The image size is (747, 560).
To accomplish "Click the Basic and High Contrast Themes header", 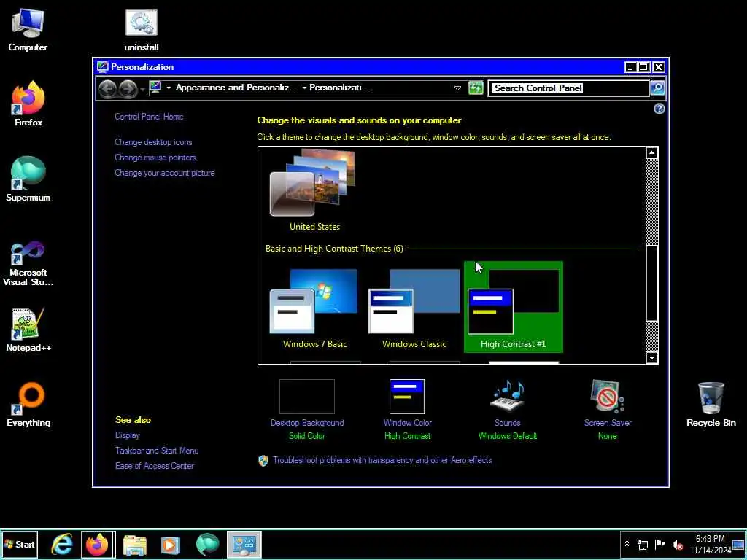I will (x=334, y=249).
